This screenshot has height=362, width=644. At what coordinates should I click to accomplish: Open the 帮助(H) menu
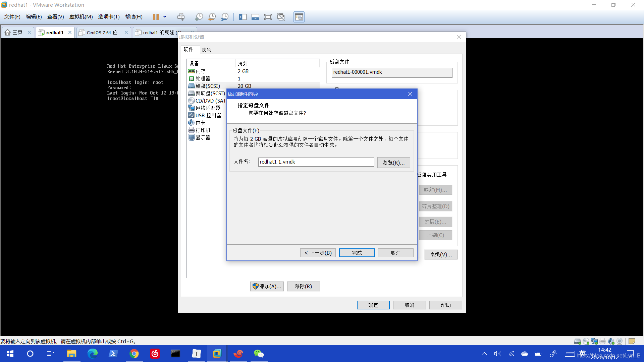[133, 17]
